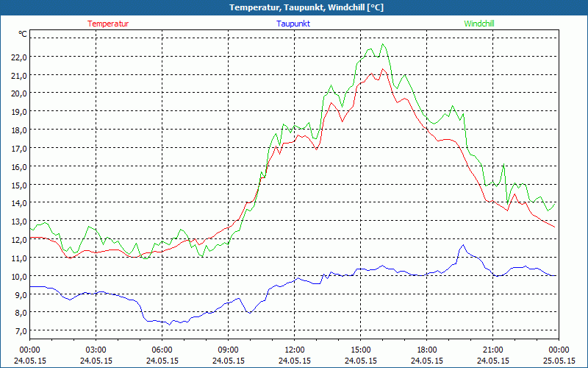
Task: Click the 18:00 time axis label
Action: point(427,350)
